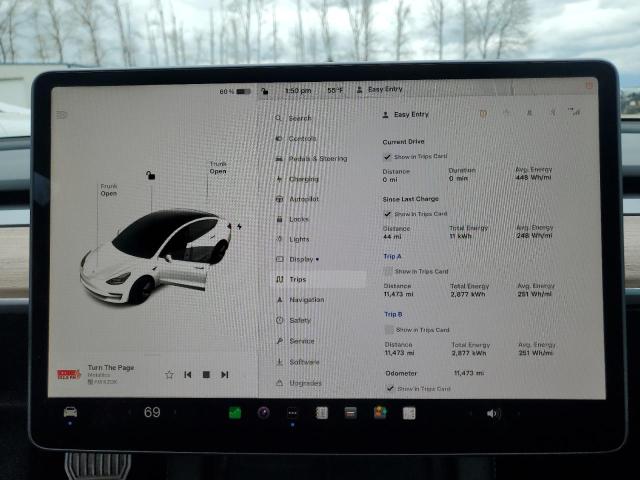This screenshot has width=640, height=480.
Task: Tap the Odometer 11,473 mi value
Action: [x=469, y=373]
